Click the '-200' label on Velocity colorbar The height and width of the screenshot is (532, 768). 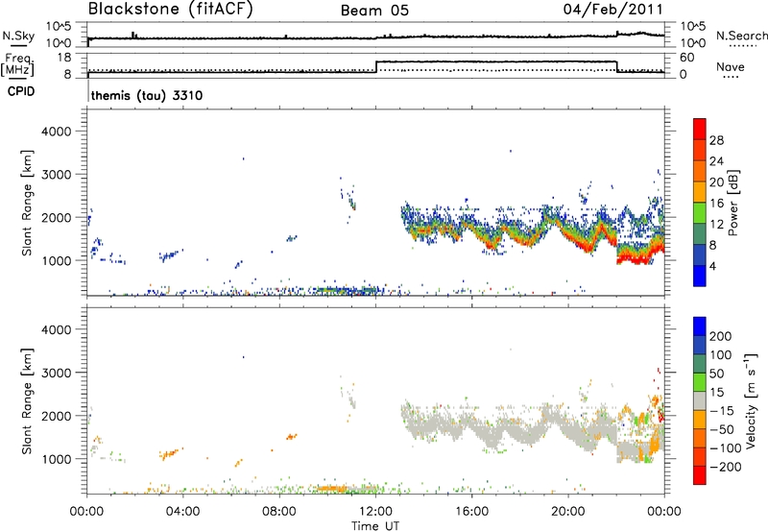pos(725,467)
